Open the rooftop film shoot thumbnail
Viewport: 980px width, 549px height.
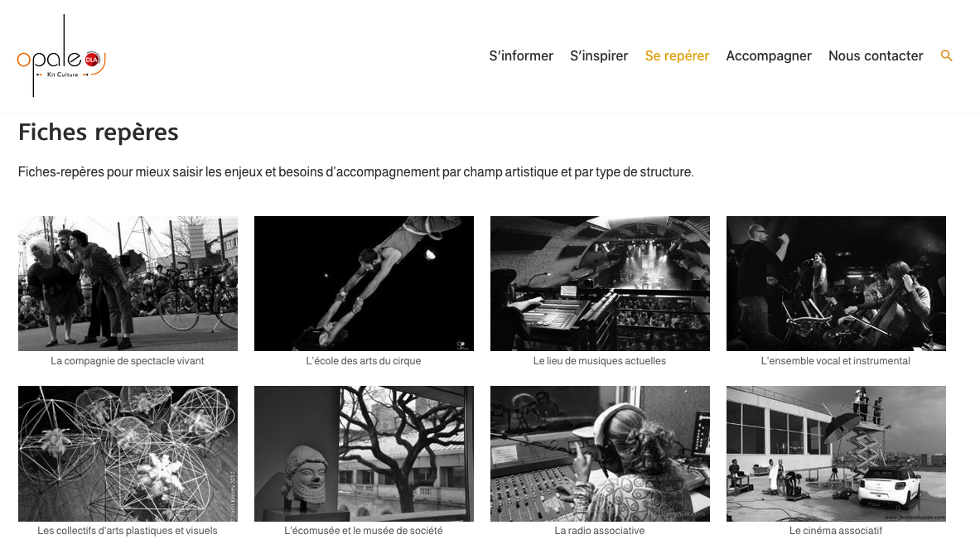(836, 454)
